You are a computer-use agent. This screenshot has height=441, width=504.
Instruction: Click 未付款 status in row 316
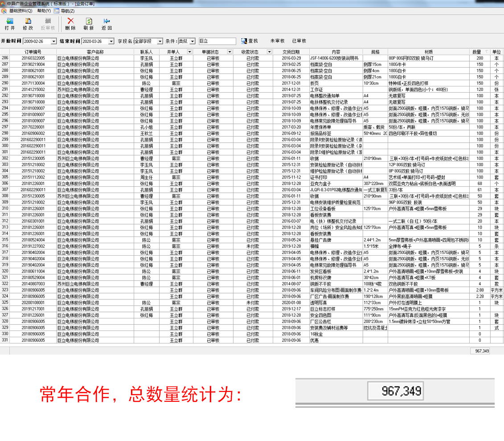point(253,246)
